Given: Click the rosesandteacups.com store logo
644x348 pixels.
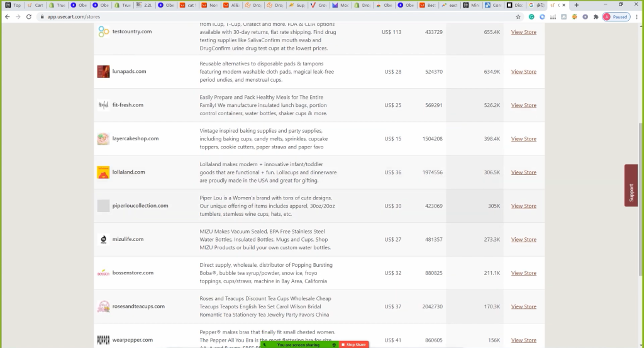Looking at the screenshot, I should point(103,307).
